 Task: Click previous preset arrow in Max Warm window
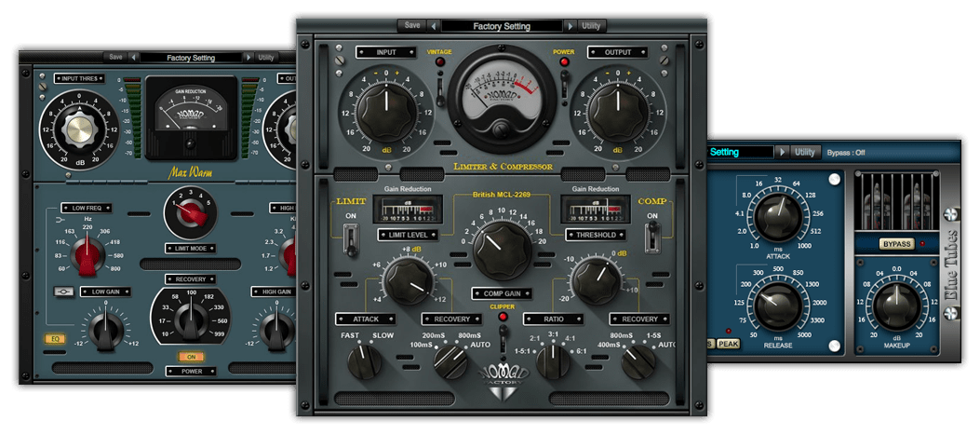(133, 57)
